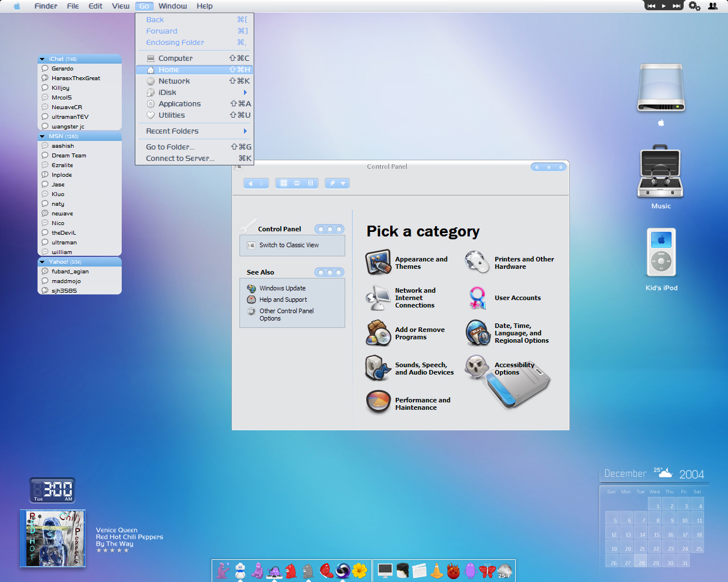Click Switch to Classic View link
The image size is (728, 582).
coord(289,245)
